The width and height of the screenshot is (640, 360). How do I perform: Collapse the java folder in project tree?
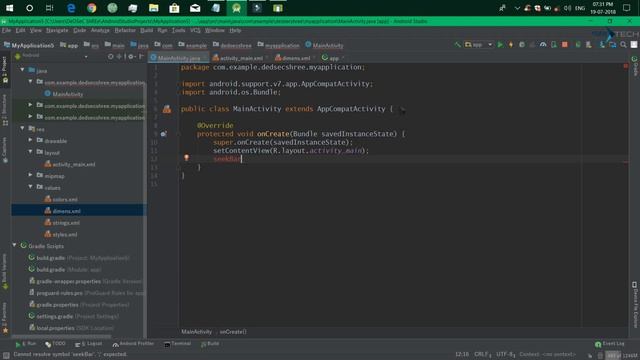point(22,70)
